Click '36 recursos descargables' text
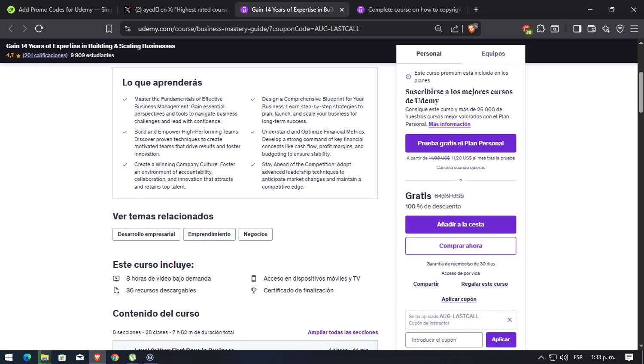The width and height of the screenshot is (644, 364). click(161, 291)
